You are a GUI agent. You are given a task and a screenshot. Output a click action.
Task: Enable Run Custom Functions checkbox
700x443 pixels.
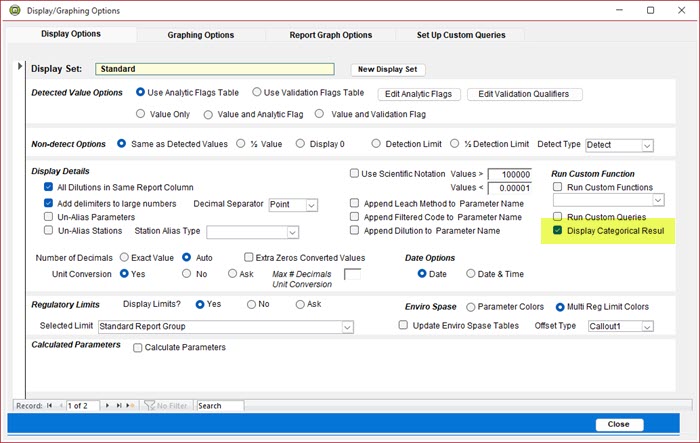pyautogui.click(x=557, y=187)
